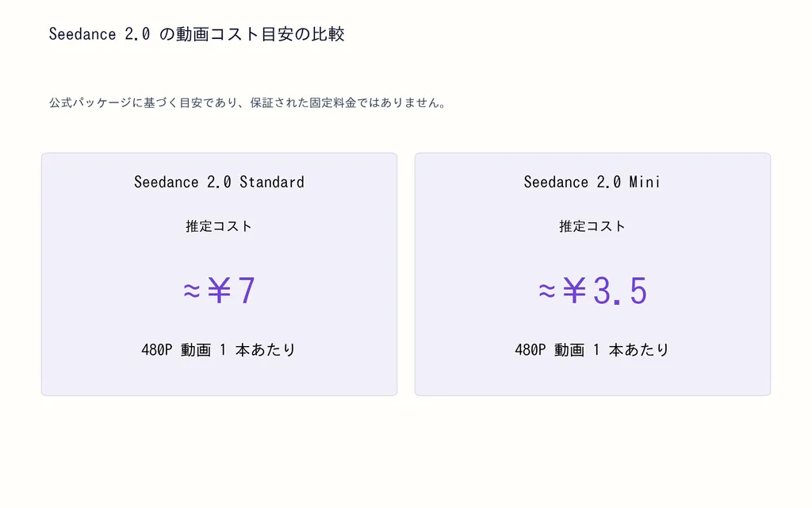Select the 'Seedance 2.0 Mini' card title

pos(592,182)
